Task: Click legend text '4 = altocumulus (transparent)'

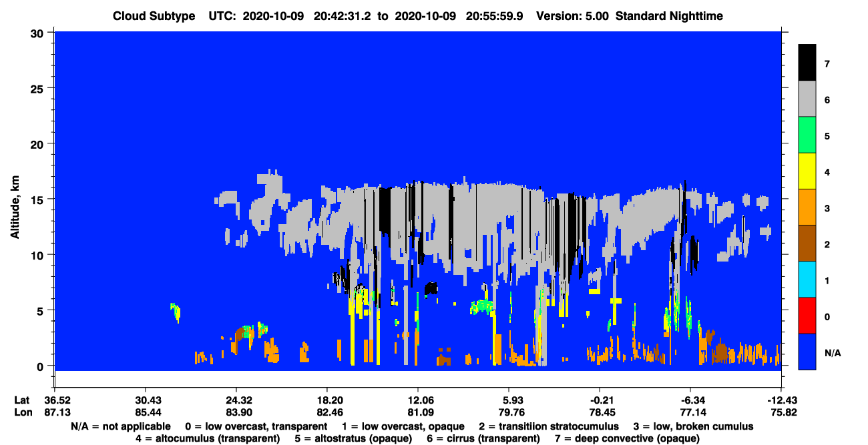Action: tap(208, 438)
